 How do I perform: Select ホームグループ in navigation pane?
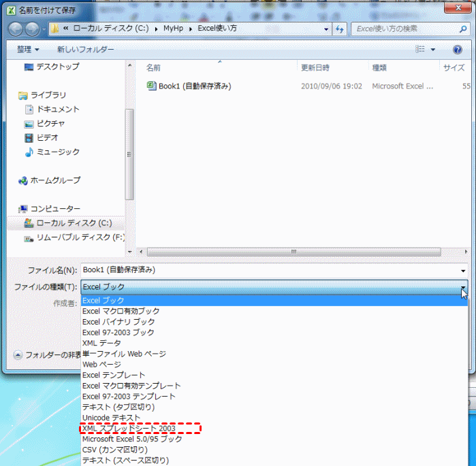coord(54,180)
